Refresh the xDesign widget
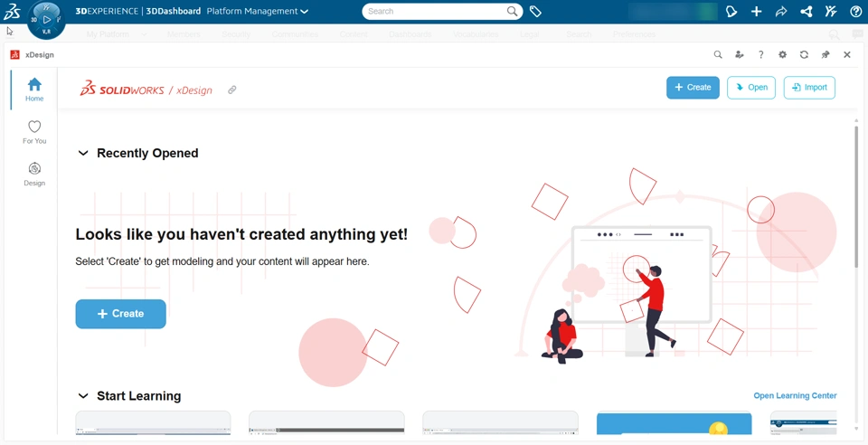The height and width of the screenshot is (445, 868). [804, 55]
